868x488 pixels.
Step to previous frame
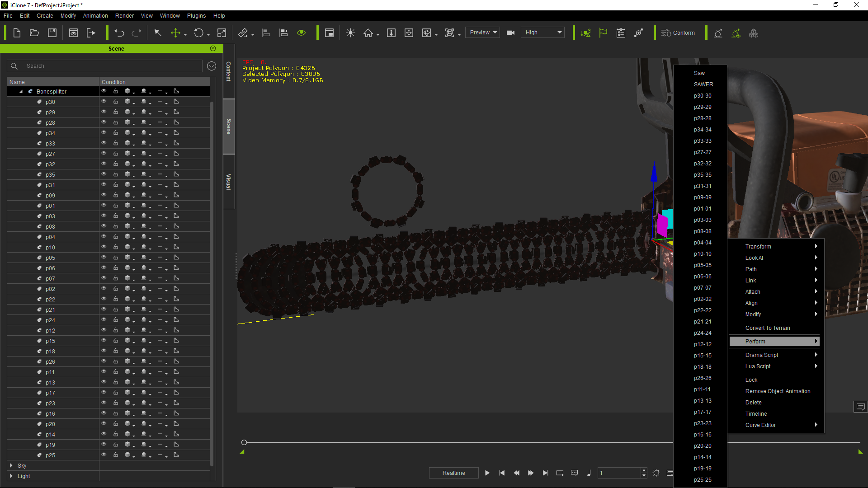point(516,473)
